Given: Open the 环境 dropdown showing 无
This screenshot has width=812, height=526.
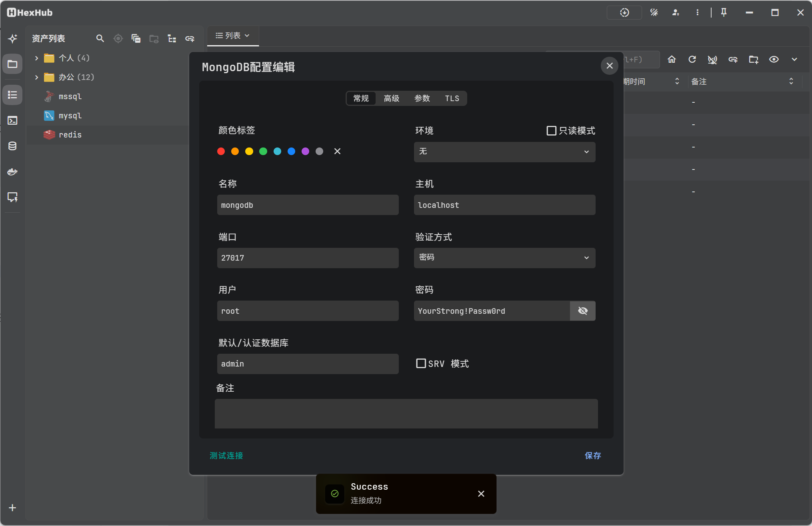Looking at the screenshot, I should pos(504,152).
